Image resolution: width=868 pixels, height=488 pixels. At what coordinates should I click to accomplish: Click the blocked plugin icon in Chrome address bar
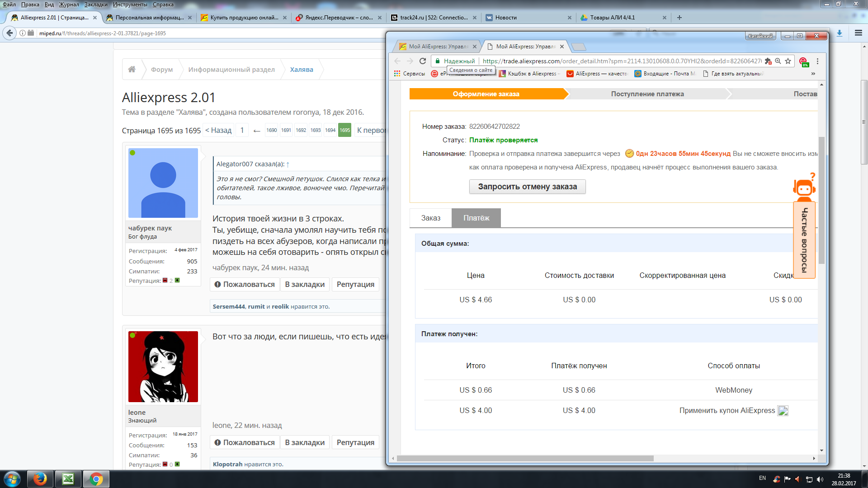coord(768,61)
